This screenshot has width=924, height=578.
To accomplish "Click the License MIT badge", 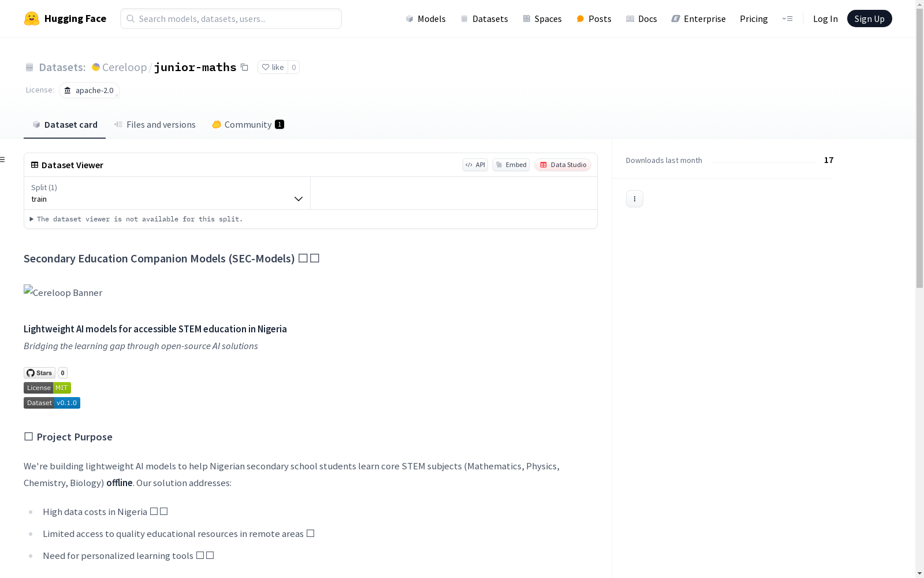I will tap(47, 388).
